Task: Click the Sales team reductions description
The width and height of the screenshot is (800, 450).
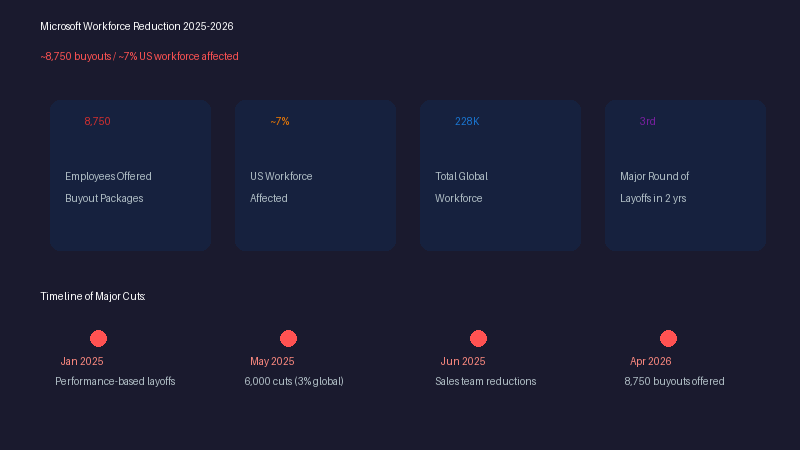Action: click(485, 381)
